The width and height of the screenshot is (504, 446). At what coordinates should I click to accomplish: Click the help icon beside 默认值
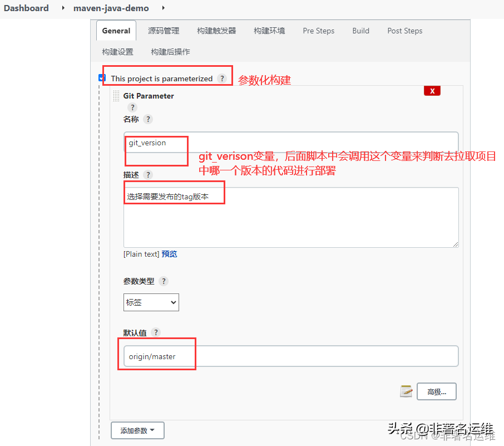pos(155,332)
